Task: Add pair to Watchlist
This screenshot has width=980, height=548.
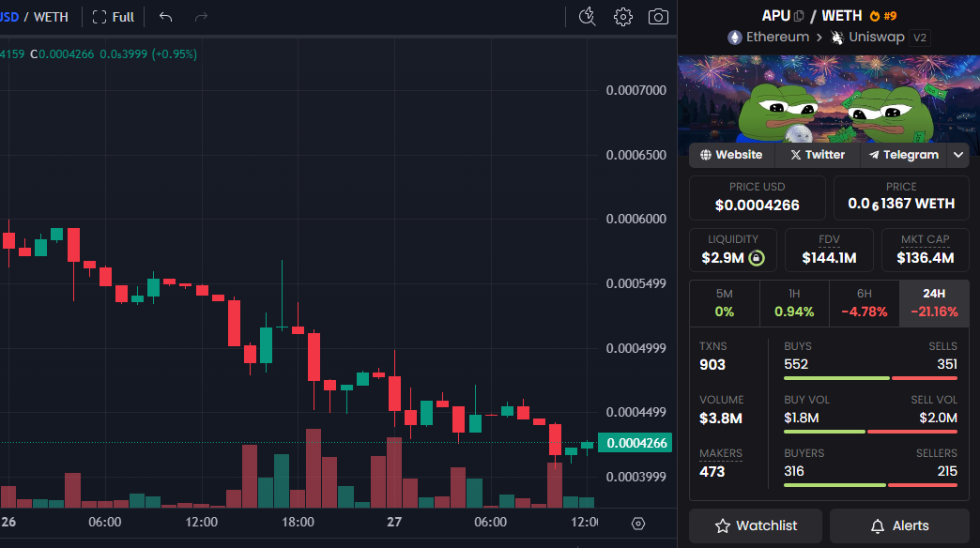Action: 756,525
